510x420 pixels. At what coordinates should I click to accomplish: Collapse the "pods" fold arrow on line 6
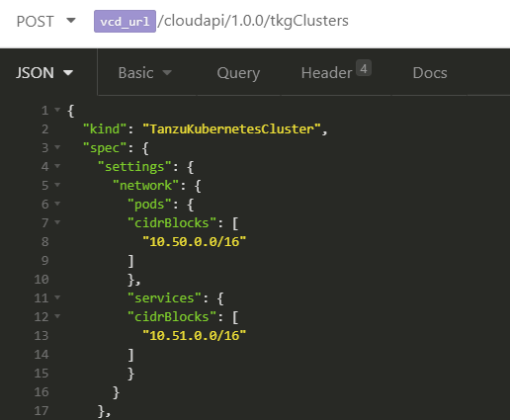coord(57,204)
